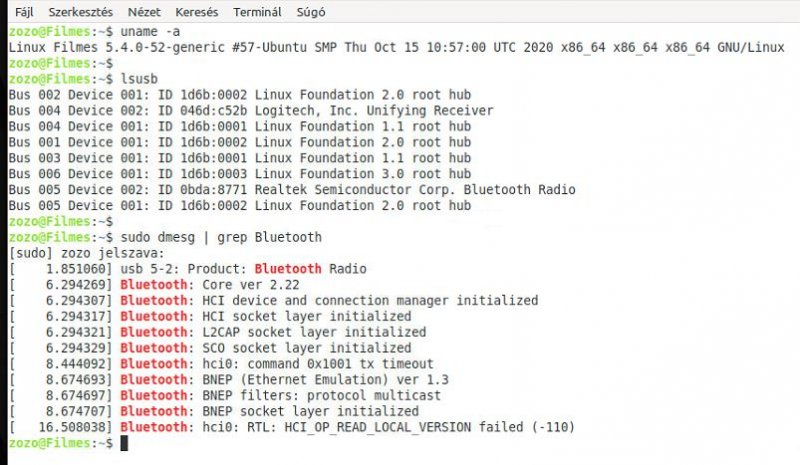Click the Linux Filmes kernel version output

click(396, 47)
